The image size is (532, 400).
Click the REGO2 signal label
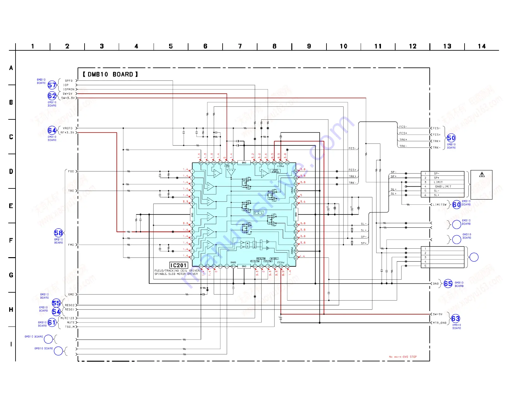click(x=70, y=305)
